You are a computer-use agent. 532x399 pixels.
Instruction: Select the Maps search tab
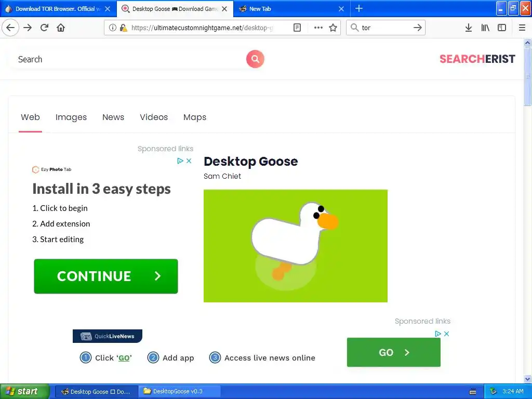pyautogui.click(x=195, y=117)
